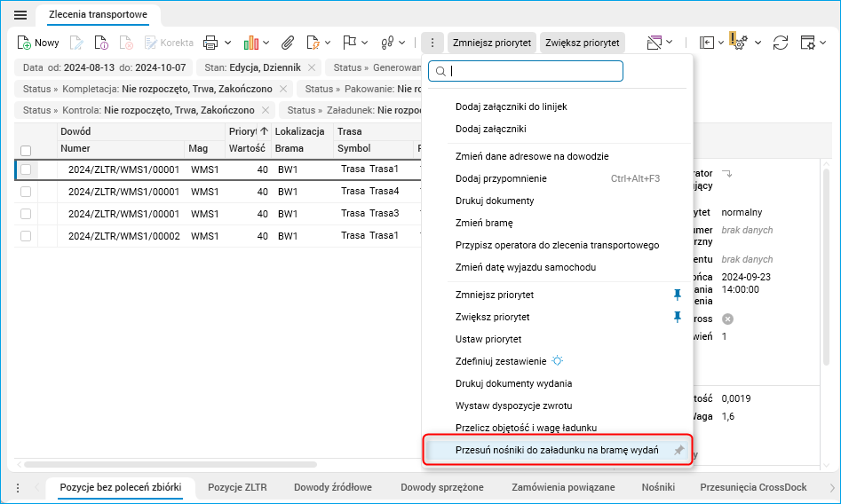The height and width of the screenshot is (504, 841).
Task: Click the Zwiększ priorytet toolbar button
Action: pyautogui.click(x=583, y=43)
